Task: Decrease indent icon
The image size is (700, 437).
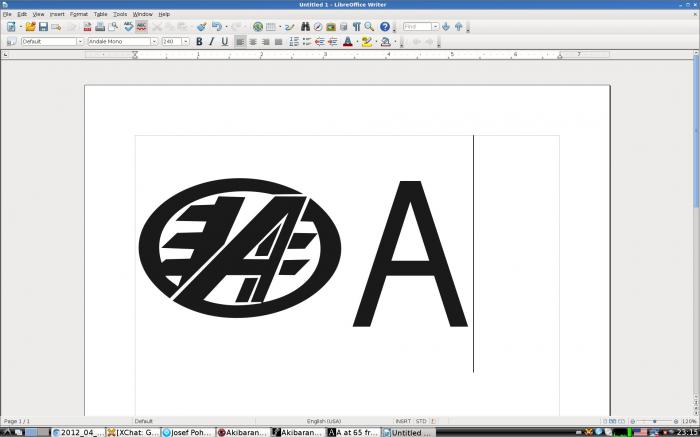Action: (319, 42)
